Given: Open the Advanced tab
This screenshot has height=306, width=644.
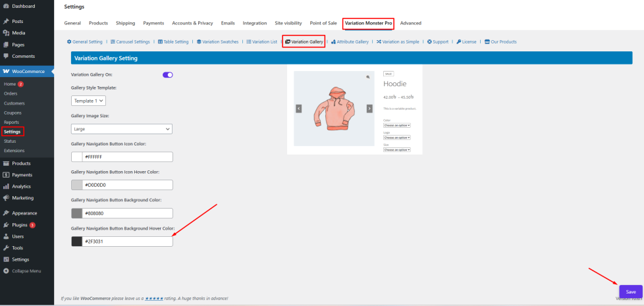Looking at the screenshot, I should (411, 23).
